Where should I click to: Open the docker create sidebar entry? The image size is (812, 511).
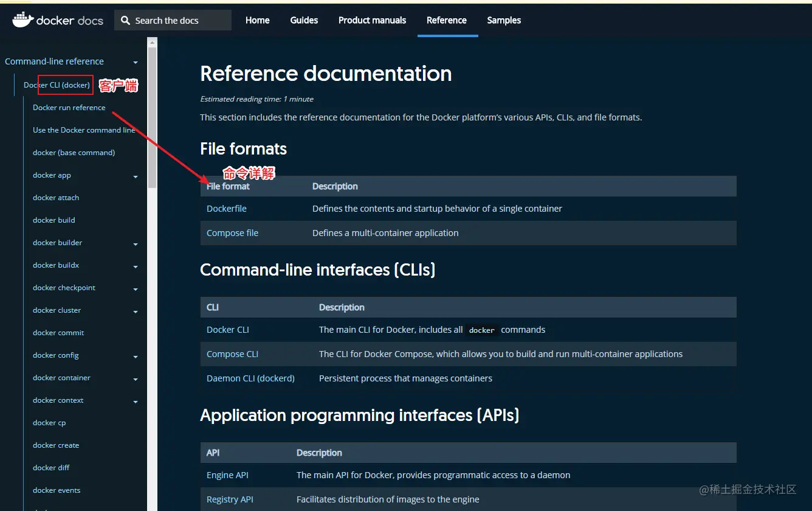56,445
